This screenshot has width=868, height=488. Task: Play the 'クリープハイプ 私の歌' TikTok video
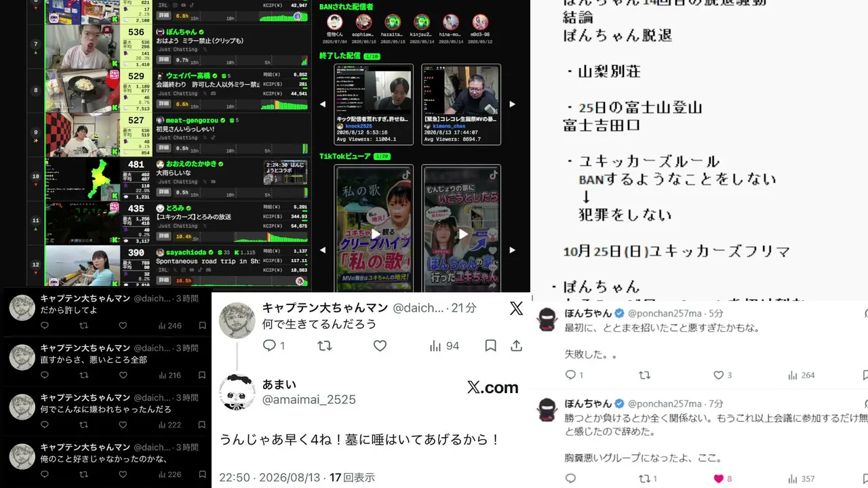[374, 234]
